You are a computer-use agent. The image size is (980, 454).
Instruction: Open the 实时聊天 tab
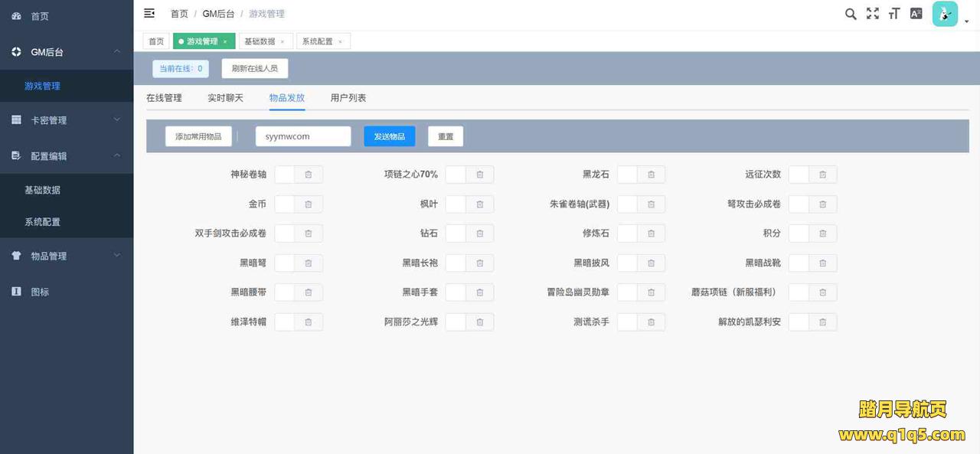(x=225, y=98)
